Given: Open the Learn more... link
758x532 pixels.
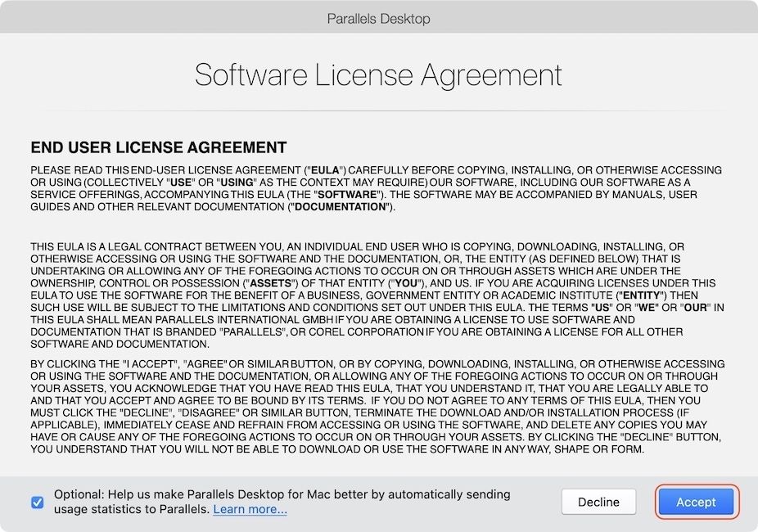Looking at the screenshot, I should pyautogui.click(x=250, y=509).
